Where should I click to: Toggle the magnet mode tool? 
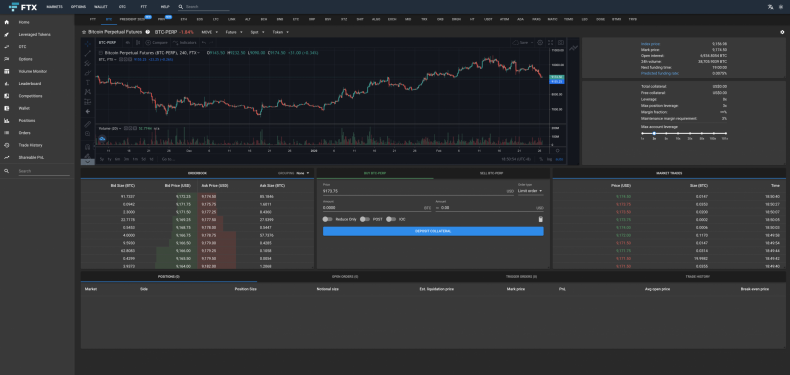tap(88, 147)
